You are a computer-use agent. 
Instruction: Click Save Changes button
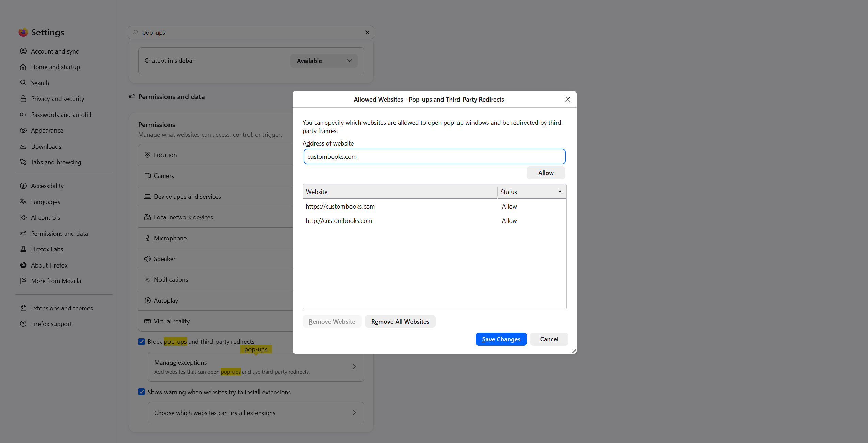click(501, 339)
